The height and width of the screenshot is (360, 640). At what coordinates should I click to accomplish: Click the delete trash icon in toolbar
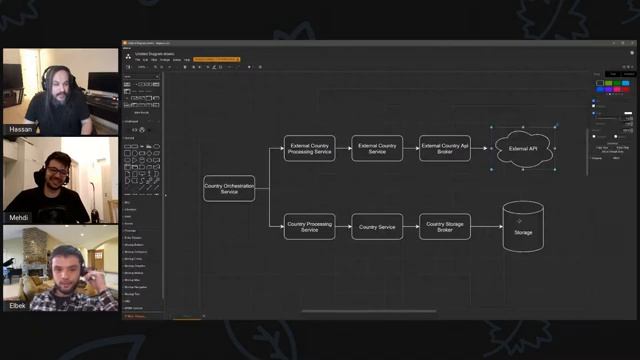click(x=185, y=67)
